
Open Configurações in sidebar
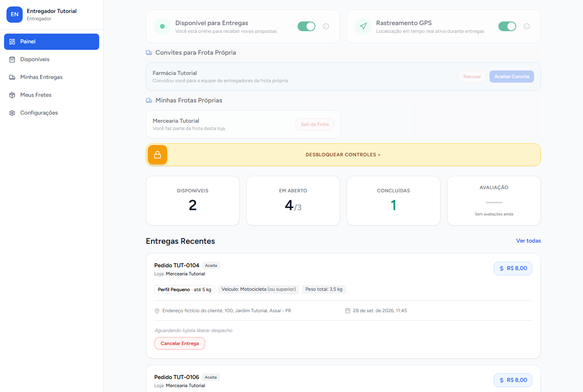click(x=51, y=113)
